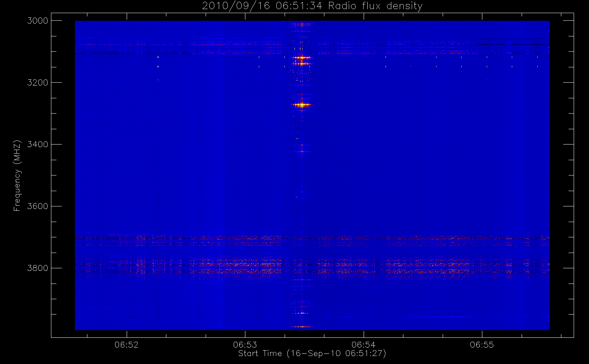Click the 06:52 time tick label
The height and width of the screenshot is (364, 589).
(127, 345)
